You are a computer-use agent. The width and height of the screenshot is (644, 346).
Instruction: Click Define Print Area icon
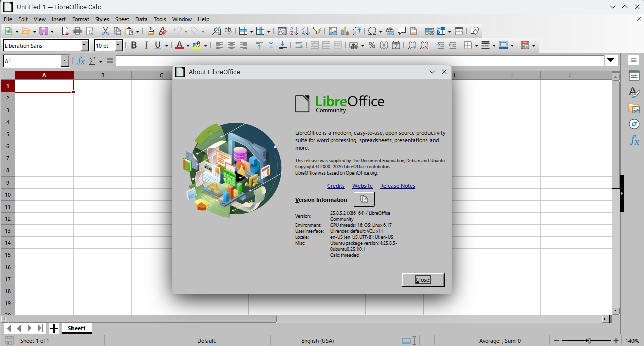pyautogui.click(x=430, y=31)
